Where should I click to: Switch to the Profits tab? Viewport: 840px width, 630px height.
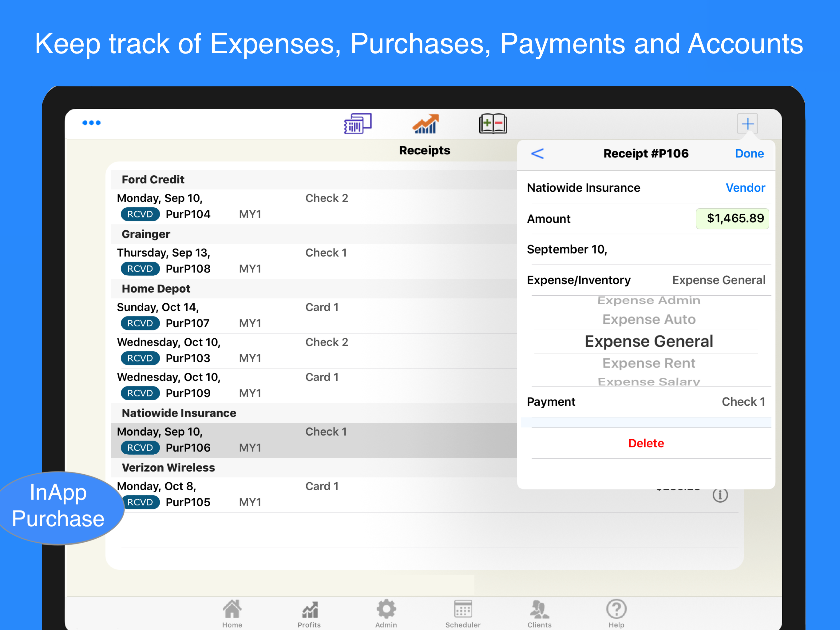tap(309, 614)
